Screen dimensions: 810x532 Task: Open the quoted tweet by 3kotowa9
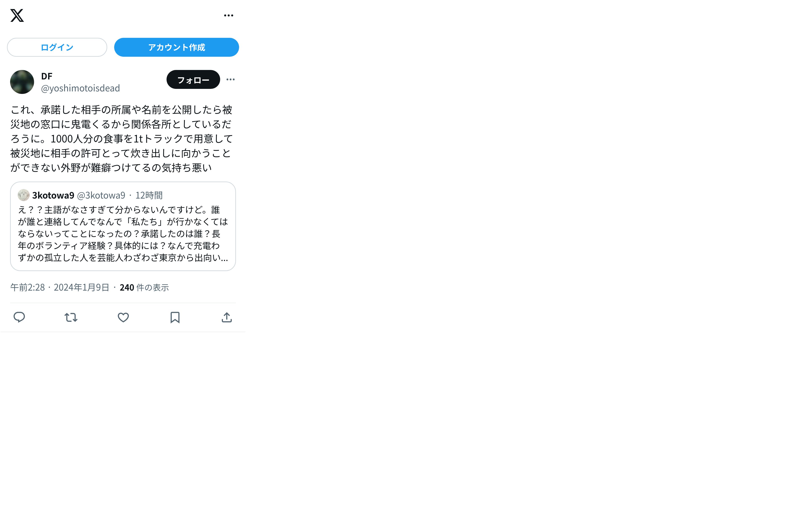[x=123, y=226]
